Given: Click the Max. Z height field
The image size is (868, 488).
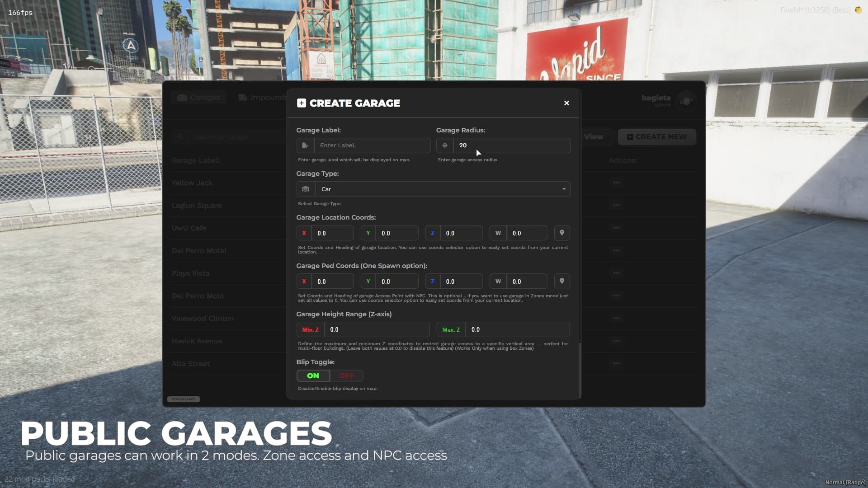Looking at the screenshot, I should [x=518, y=330].
